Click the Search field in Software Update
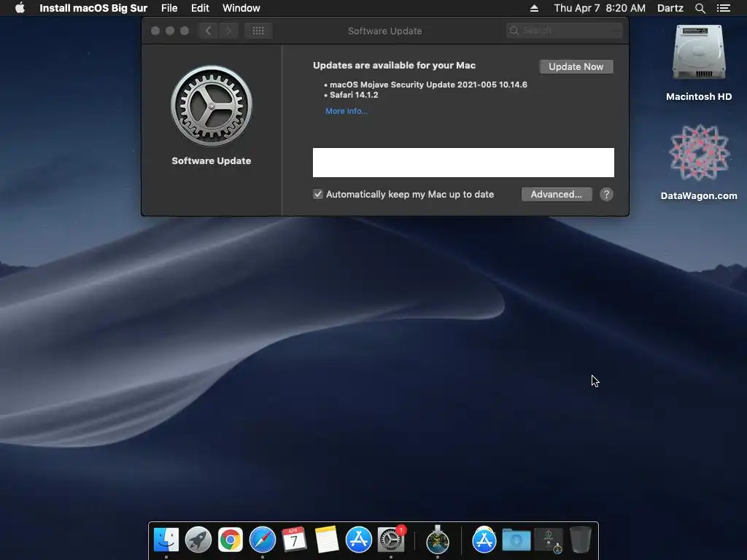 564,31
